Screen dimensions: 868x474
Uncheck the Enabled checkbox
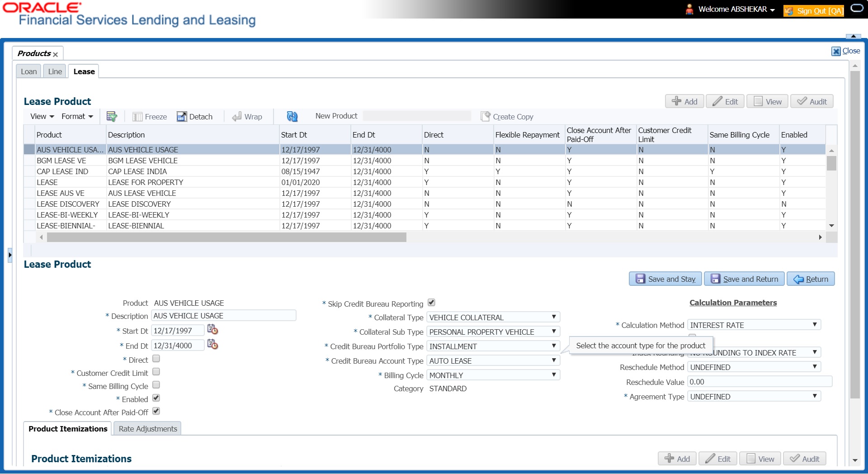click(x=156, y=398)
